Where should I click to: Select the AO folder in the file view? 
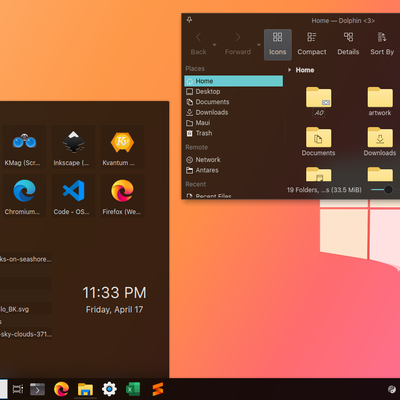click(x=319, y=101)
